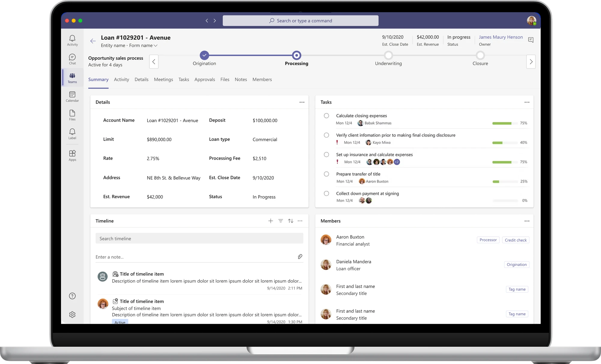Switch to the Meetings tab
601x364 pixels.
coord(163,79)
